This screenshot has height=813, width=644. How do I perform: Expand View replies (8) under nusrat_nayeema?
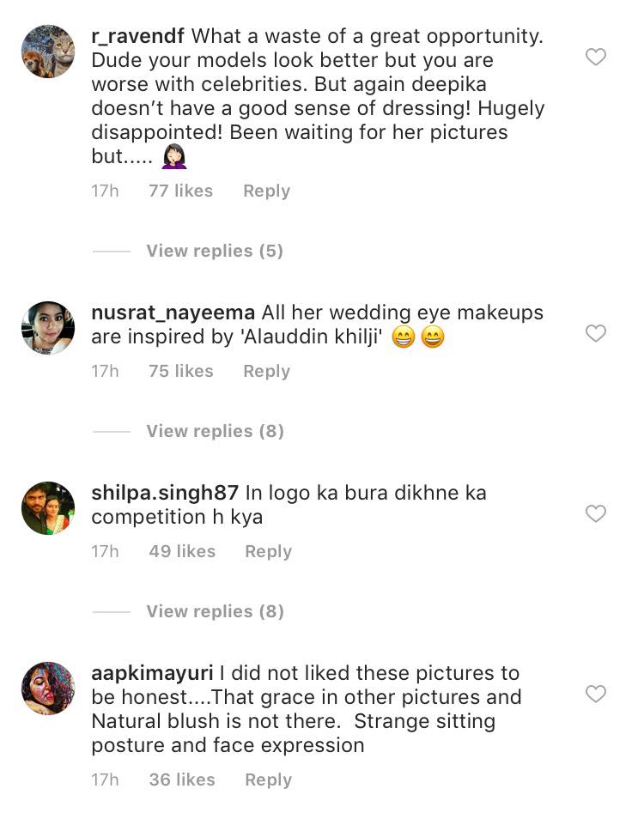[x=215, y=431]
